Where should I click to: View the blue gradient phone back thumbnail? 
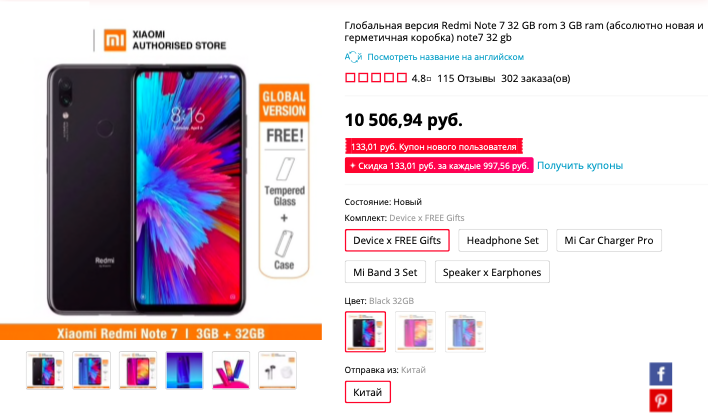[184, 370]
